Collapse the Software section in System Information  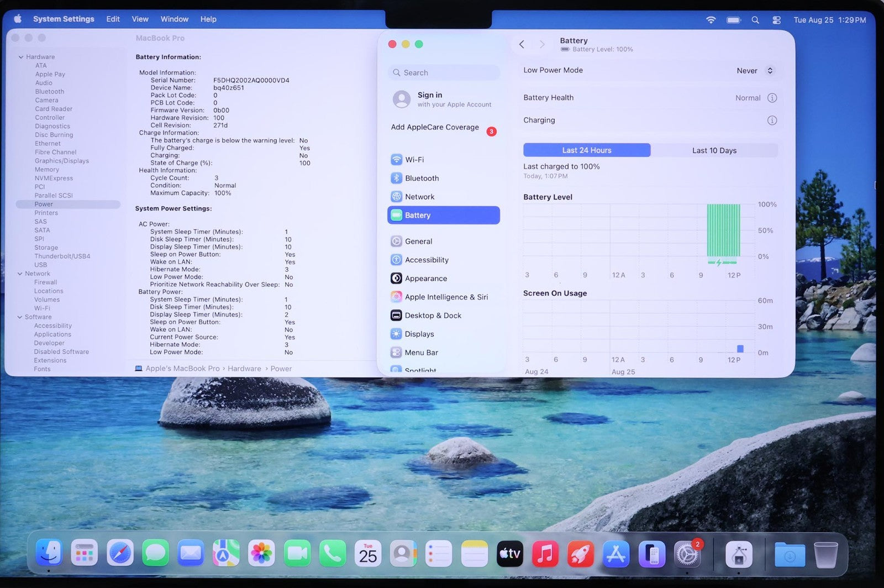(x=20, y=317)
